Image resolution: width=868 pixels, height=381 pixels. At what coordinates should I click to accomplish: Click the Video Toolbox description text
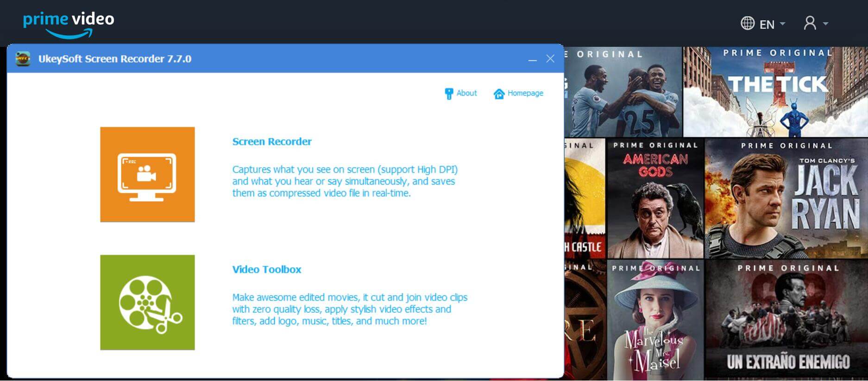click(x=350, y=309)
